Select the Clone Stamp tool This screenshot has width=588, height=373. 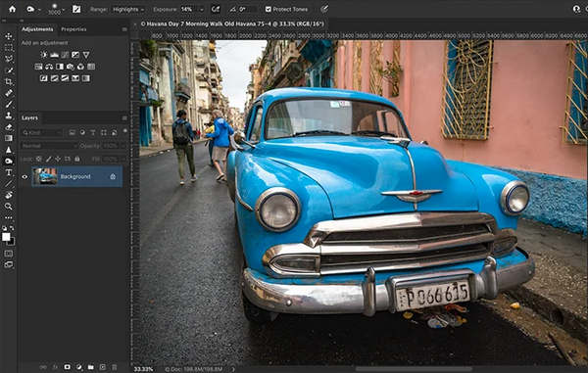pyautogui.click(x=8, y=116)
